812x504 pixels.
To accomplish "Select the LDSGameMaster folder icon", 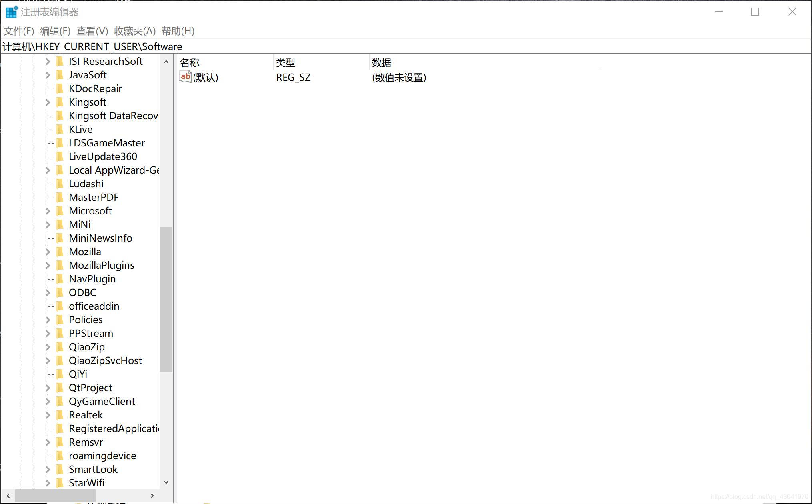I will (x=60, y=143).
